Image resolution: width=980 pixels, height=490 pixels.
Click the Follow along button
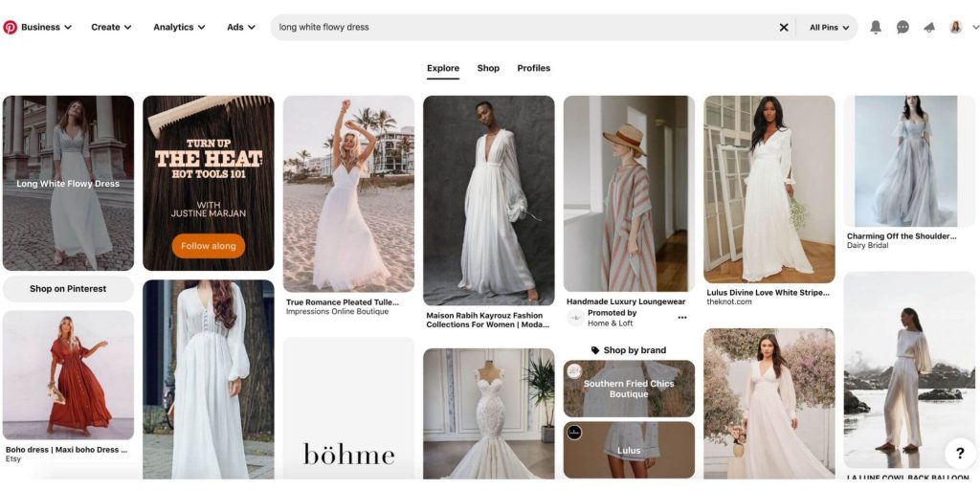click(208, 246)
